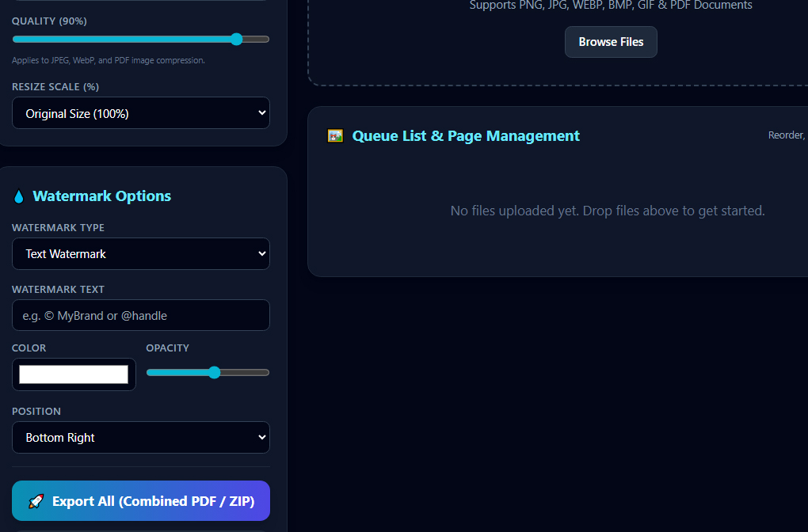This screenshot has width=808, height=532.
Task: Click the WATERMARK TEXT label
Action: (x=59, y=290)
